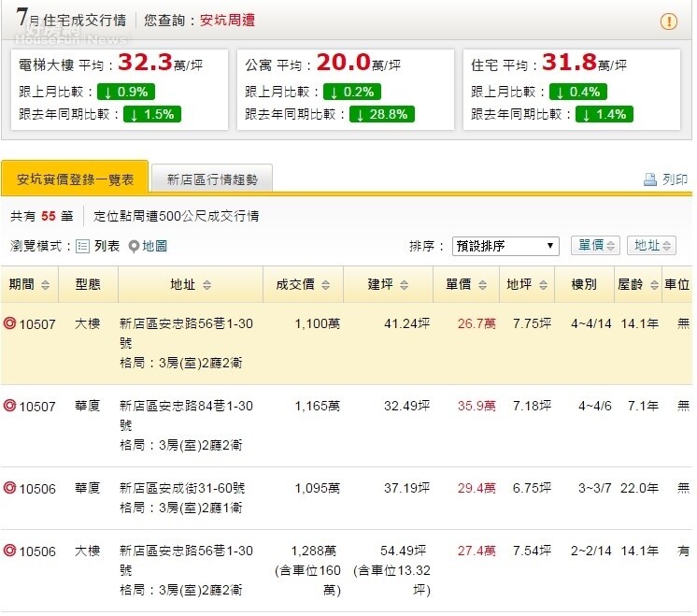The height and width of the screenshot is (616, 697).
Task: Click the 1,095萬 transaction price
Action: pos(318,488)
